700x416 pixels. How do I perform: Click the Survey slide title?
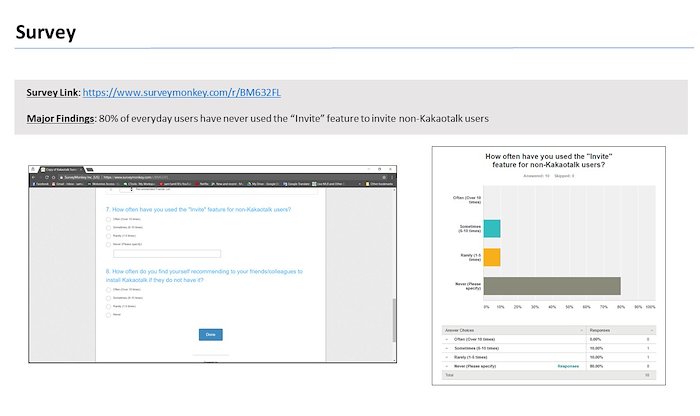click(x=46, y=32)
